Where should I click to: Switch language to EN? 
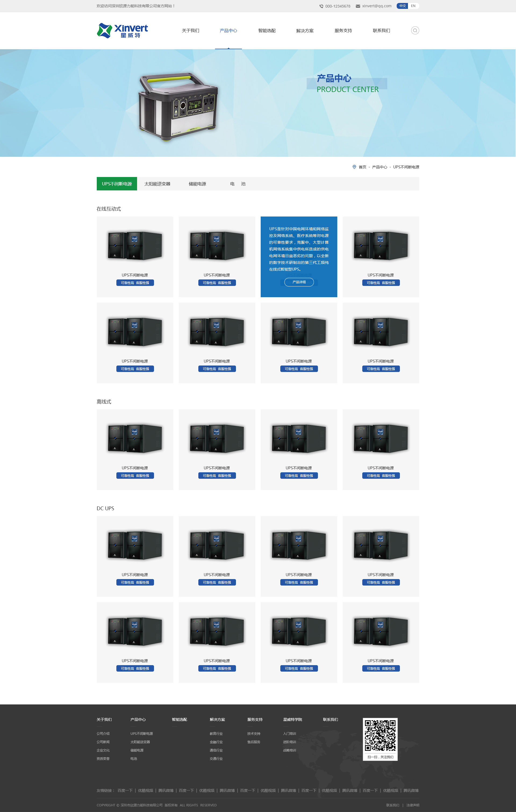click(x=413, y=6)
